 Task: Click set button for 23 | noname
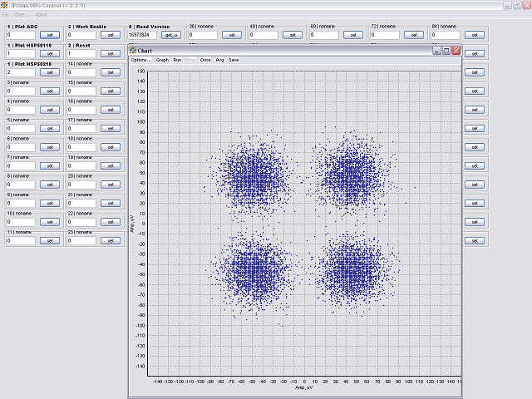[111, 240]
